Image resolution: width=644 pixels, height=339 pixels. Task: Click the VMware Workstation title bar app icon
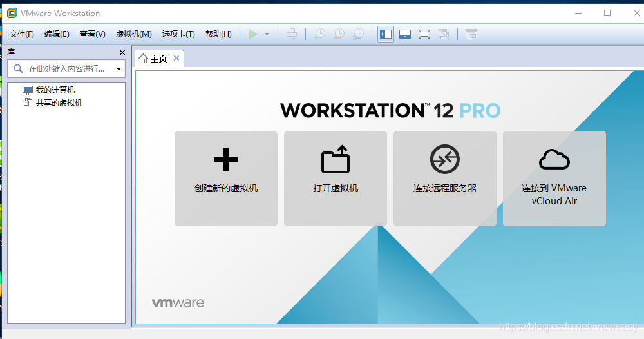[x=12, y=13]
